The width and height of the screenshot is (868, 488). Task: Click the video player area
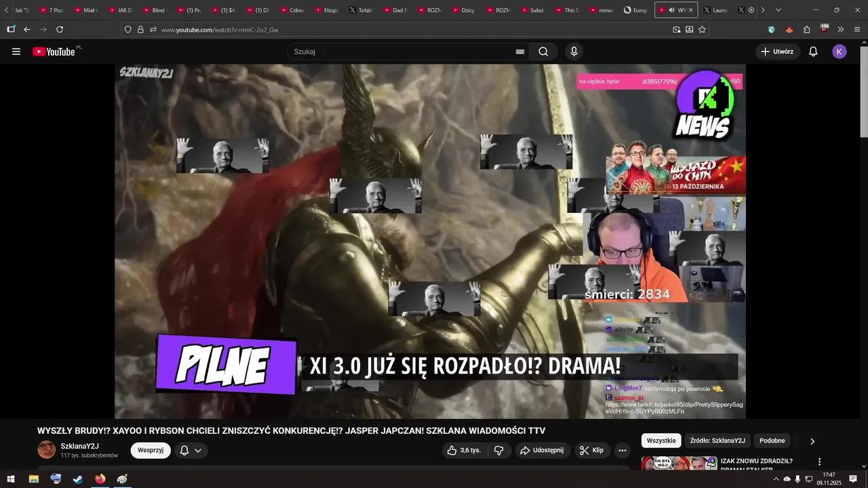(x=430, y=241)
